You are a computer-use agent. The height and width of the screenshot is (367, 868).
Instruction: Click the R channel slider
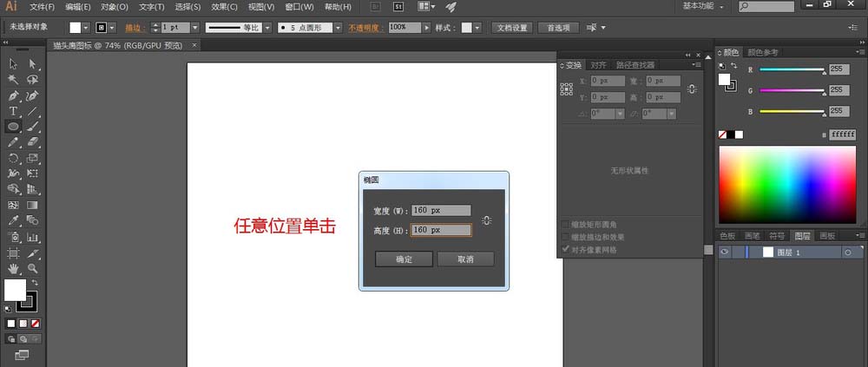click(792, 69)
